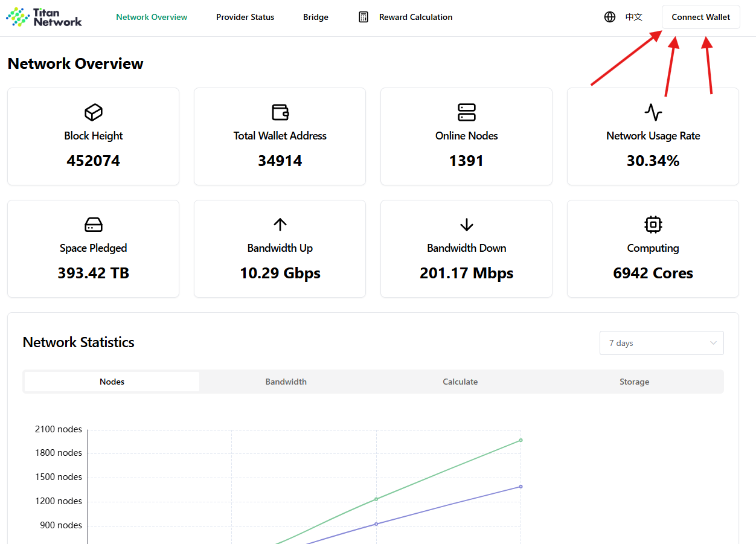Open the Network Overview nav item
756x544 pixels.
152,17
